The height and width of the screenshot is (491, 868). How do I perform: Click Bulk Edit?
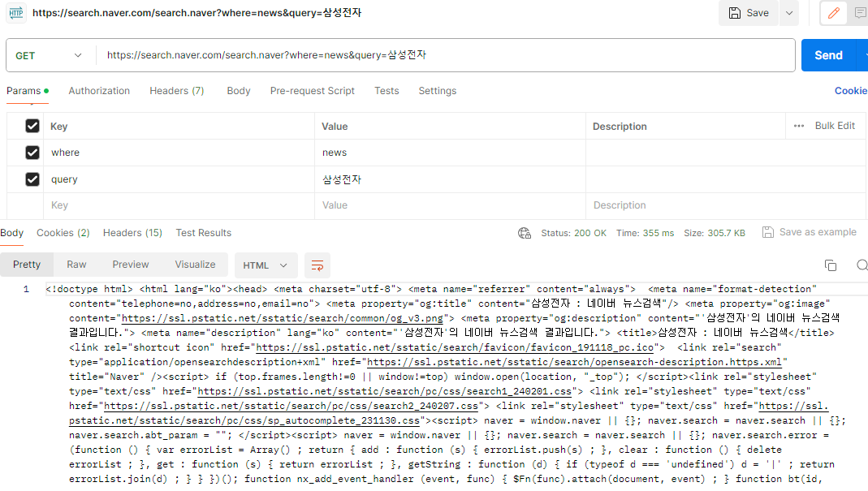click(835, 126)
